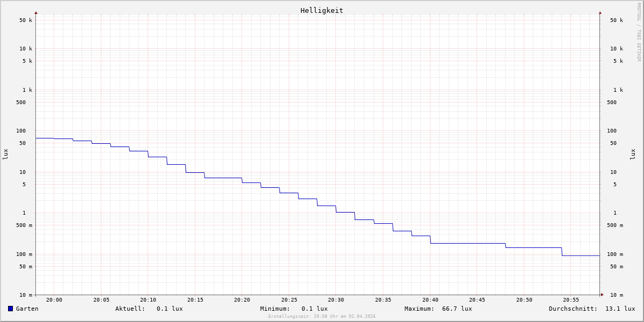The image size is (644, 322).
Task: Click the blue Garten legend color swatch
Action: [10, 309]
